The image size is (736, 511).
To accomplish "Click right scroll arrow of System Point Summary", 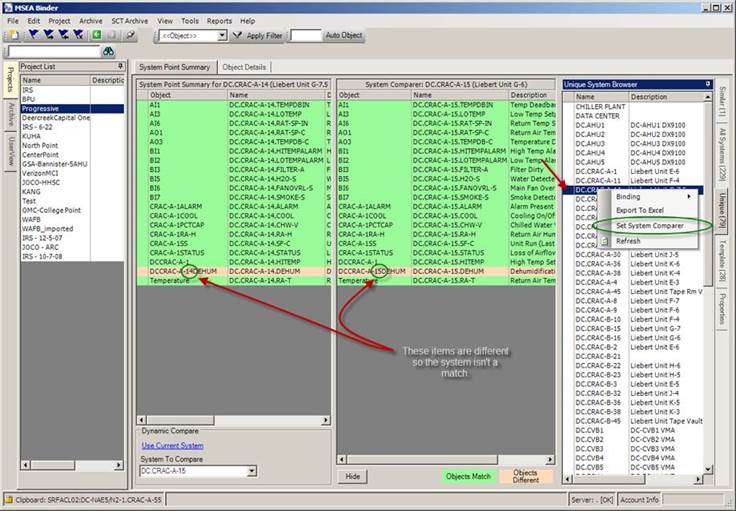I will [x=326, y=420].
